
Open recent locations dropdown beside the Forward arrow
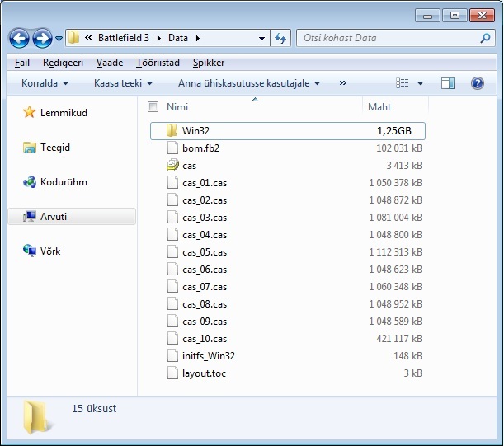(59, 39)
